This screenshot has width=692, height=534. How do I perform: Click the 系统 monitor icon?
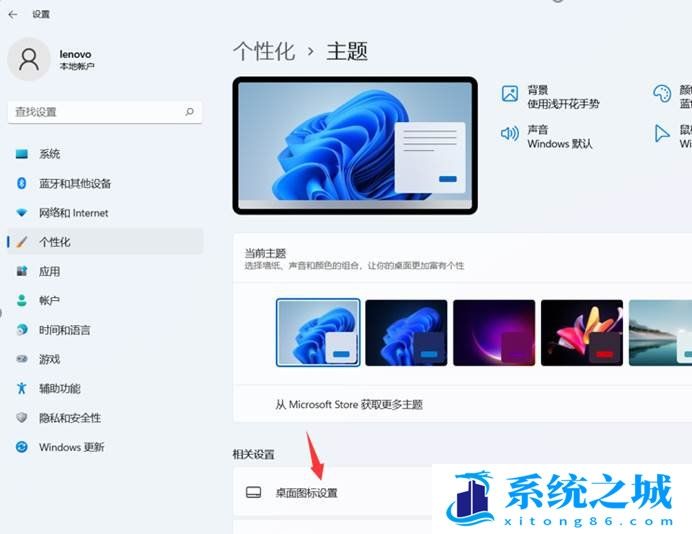22,154
